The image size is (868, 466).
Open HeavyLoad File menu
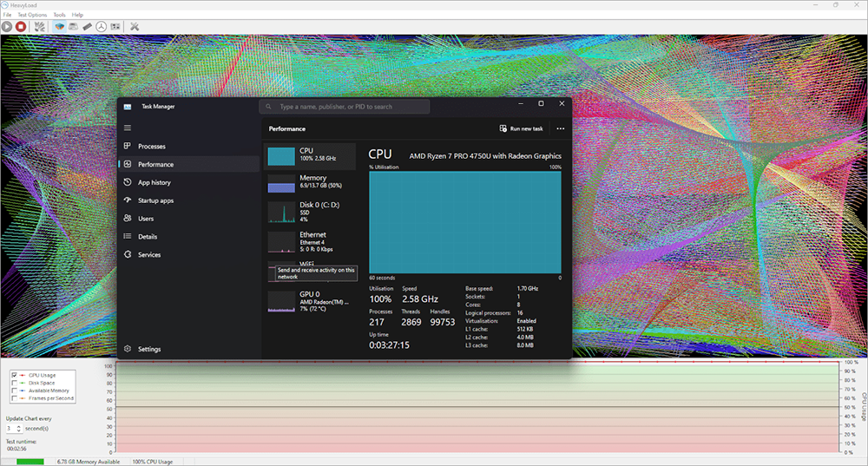click(7, 15)
